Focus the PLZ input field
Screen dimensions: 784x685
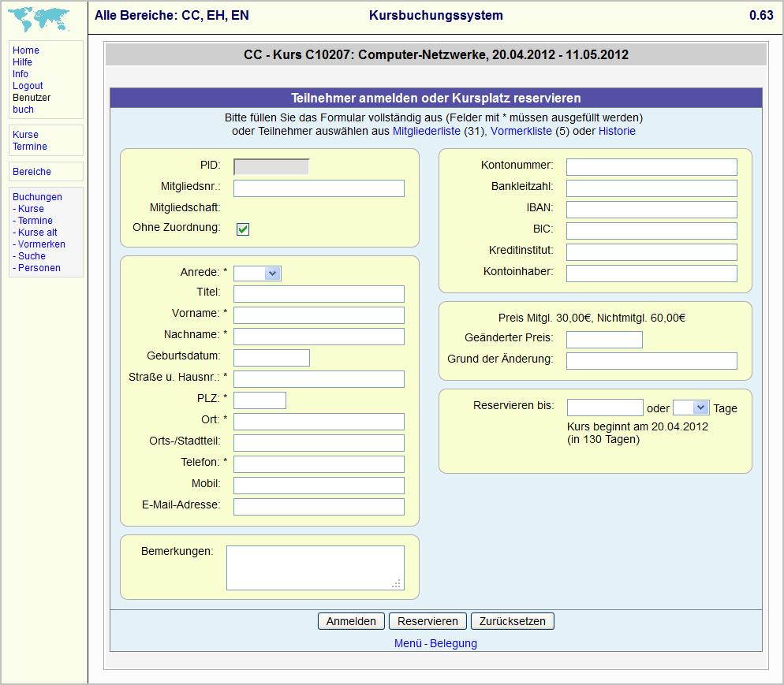pyautogui.click(x=260, y=400)
